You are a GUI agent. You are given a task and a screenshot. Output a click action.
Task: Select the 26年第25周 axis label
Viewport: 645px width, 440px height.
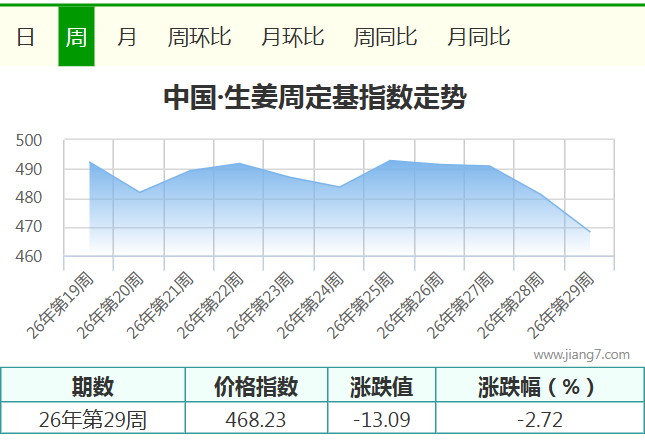click(x=360, y=305)
